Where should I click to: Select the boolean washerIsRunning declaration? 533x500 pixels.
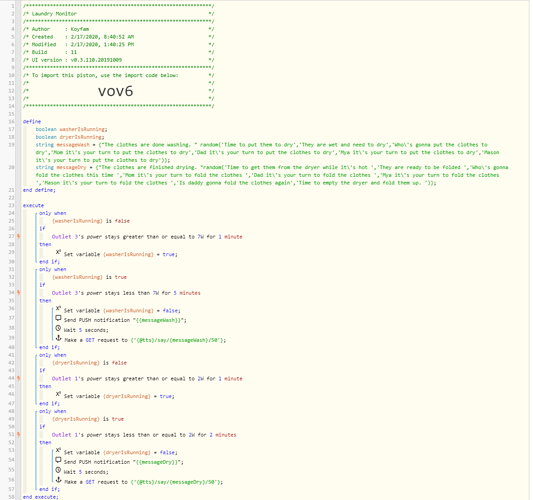[71, 129]
